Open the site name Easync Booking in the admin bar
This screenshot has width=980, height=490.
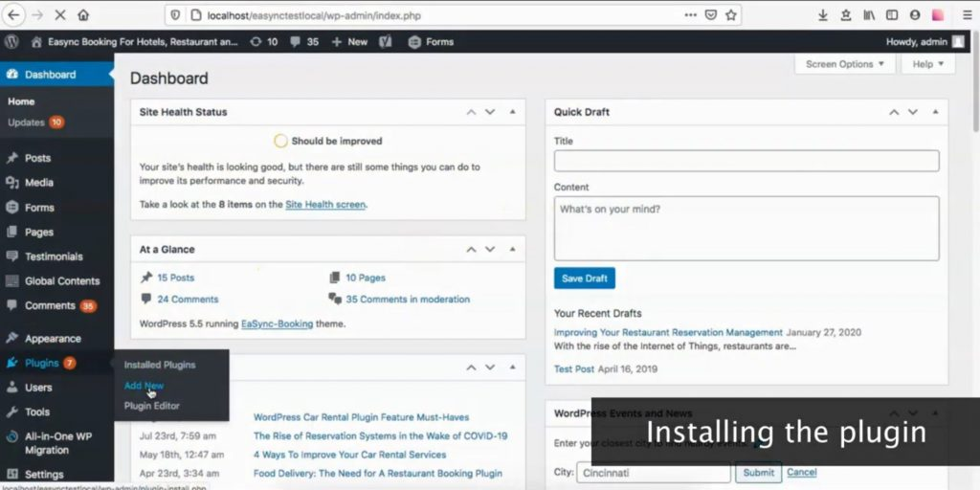pyautogui.click(x=134, y=42)
